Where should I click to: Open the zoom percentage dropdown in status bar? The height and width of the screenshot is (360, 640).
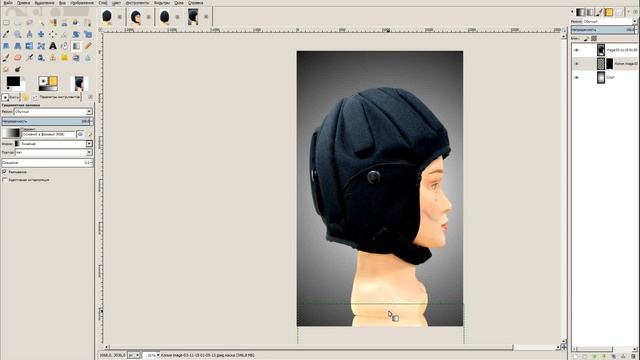coord(151,356)
